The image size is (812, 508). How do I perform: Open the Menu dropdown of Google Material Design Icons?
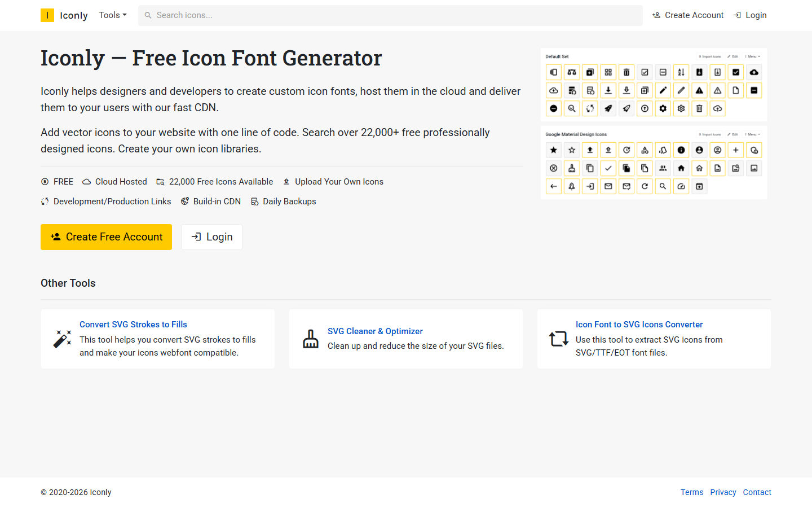(x=752, y=134)
